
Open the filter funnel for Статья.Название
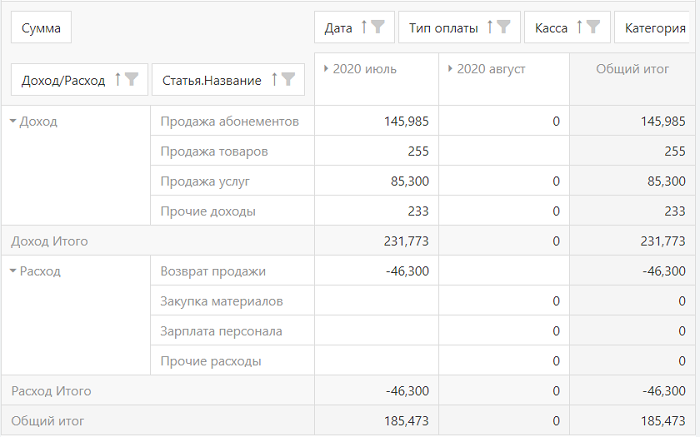(x=288, y=79)
